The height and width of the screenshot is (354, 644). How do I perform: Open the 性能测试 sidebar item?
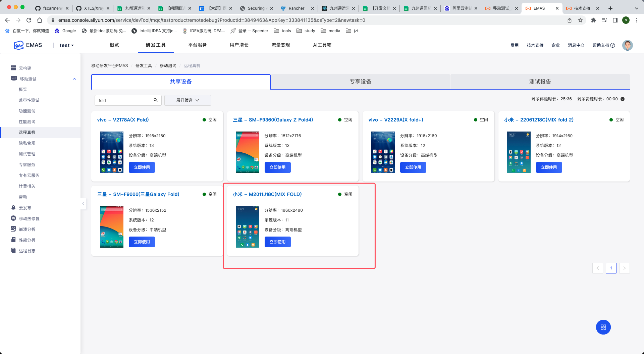click(x=27, y=122)
